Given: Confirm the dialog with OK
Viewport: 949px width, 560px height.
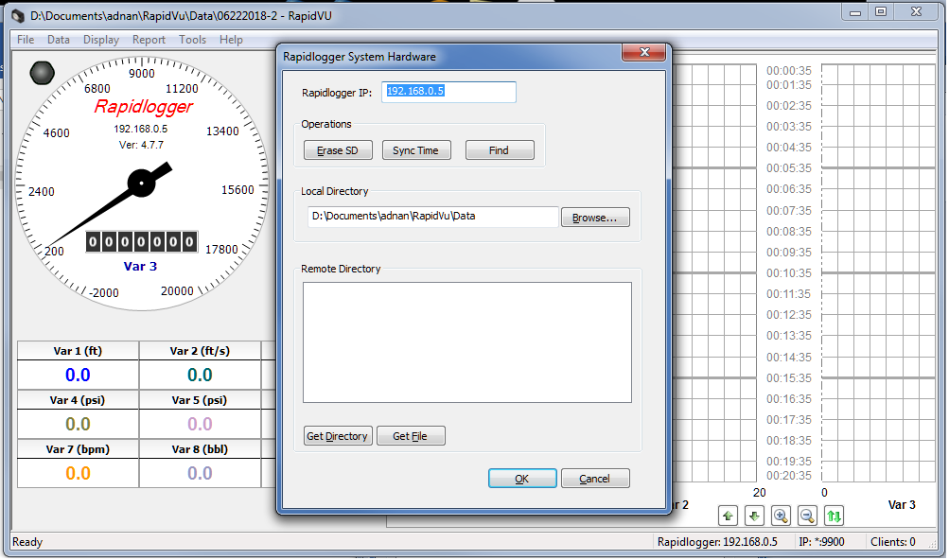Looking at the screenshot, I should [522, 479].
